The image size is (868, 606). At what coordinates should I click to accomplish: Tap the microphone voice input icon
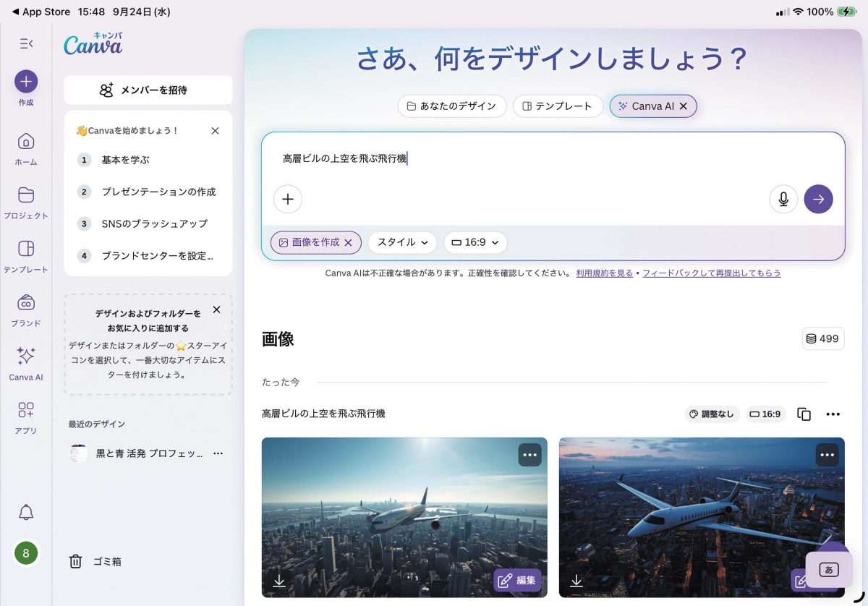[783, 199]
